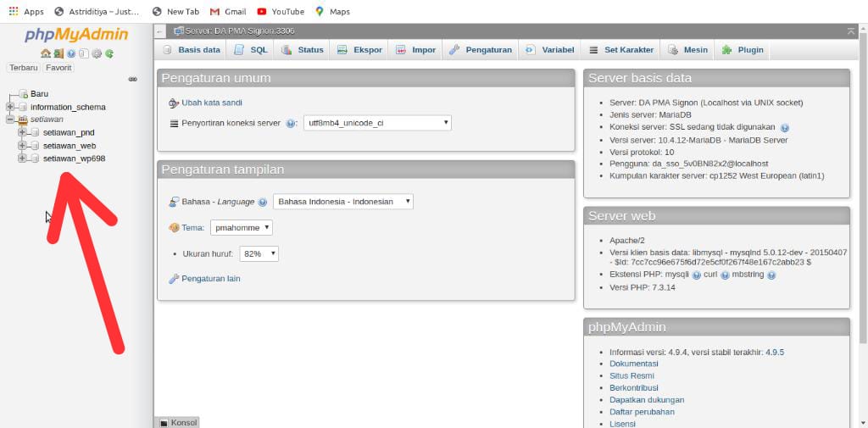The width and height of the screenshot is (868, 428).
Task: Click the Server: DA PMA Signon:3306 breadcrumb
Action: (x=239, y=31)
